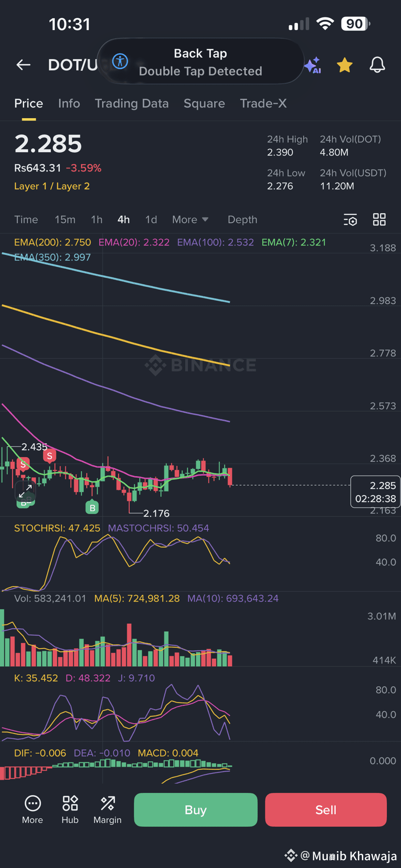Open the Trade-X tab
The height and width of the screenshot is (868, 401).
[x=263, y=103]
